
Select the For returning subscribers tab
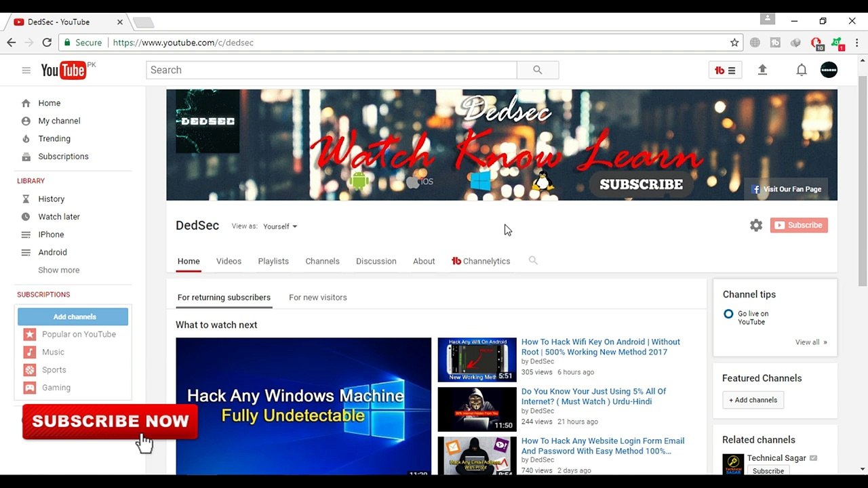click(224, 298)
